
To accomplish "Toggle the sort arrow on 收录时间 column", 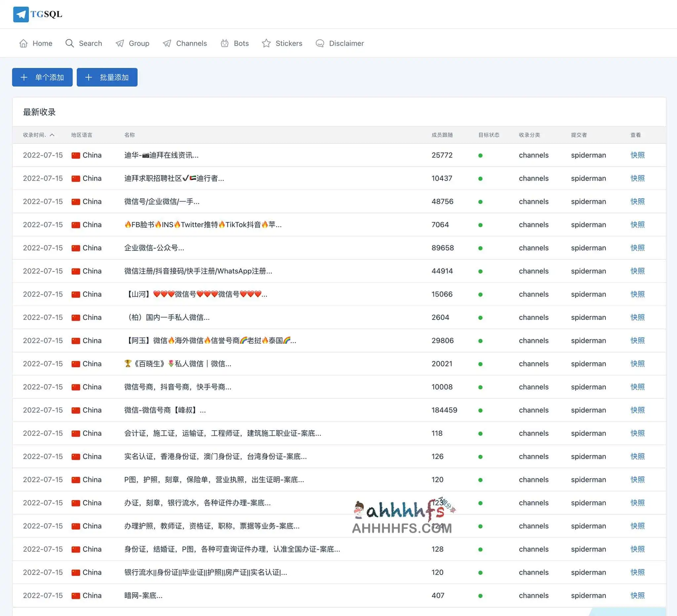I will 53,135.
